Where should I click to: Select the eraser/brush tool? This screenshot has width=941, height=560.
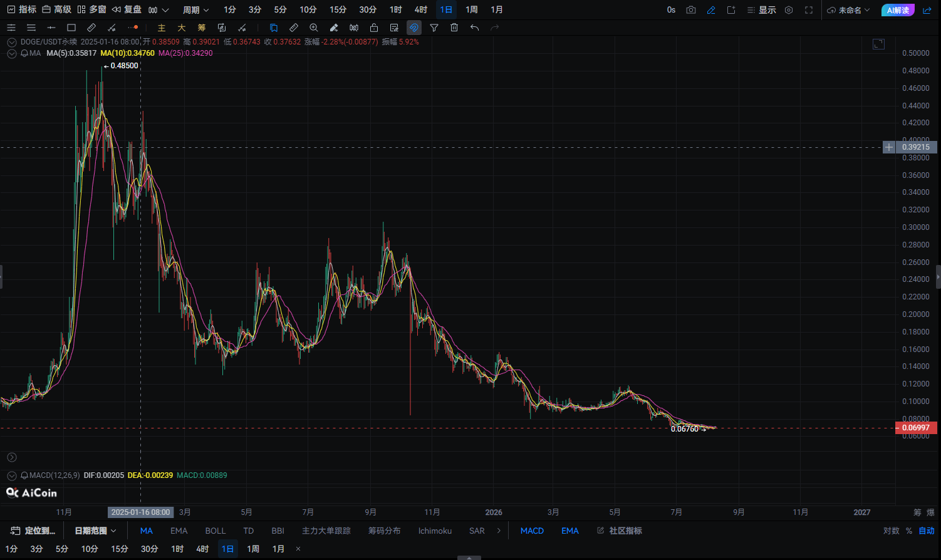click(334, 28)
